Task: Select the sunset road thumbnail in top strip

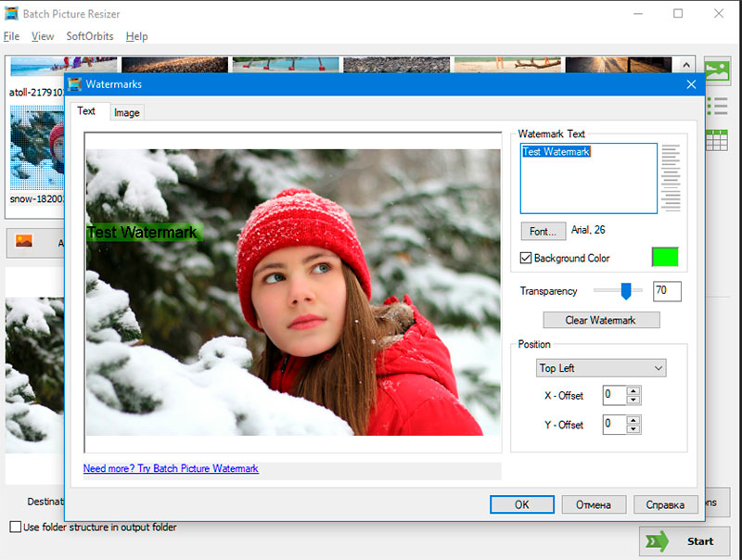Action: (618, 64)
